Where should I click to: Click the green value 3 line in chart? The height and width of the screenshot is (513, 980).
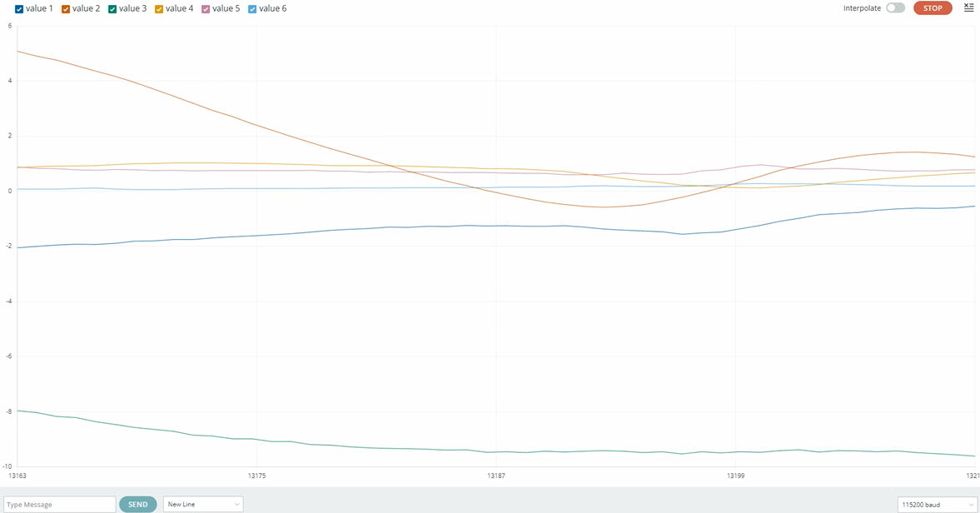pos(333,446)
